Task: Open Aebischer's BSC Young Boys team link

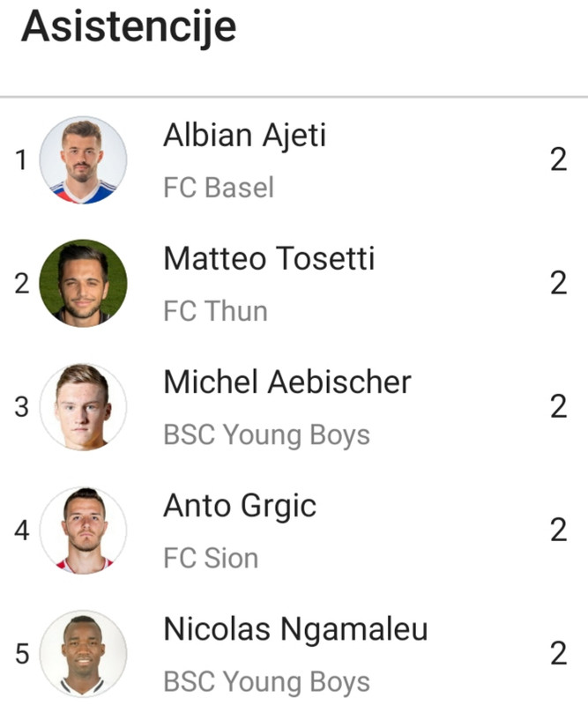Action: 267,435
